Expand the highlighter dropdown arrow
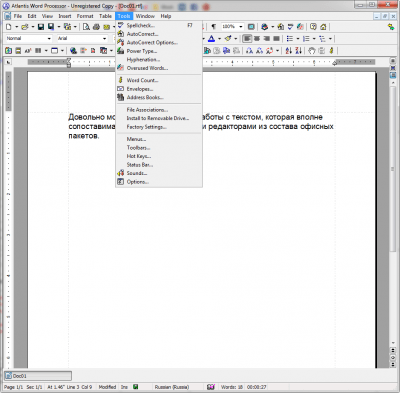 [236, 39]
